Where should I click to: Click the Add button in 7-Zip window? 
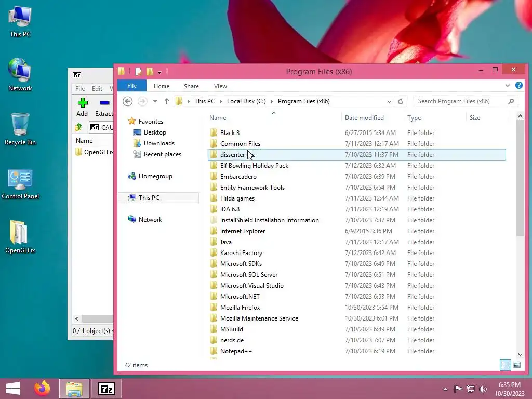[82, 107]
